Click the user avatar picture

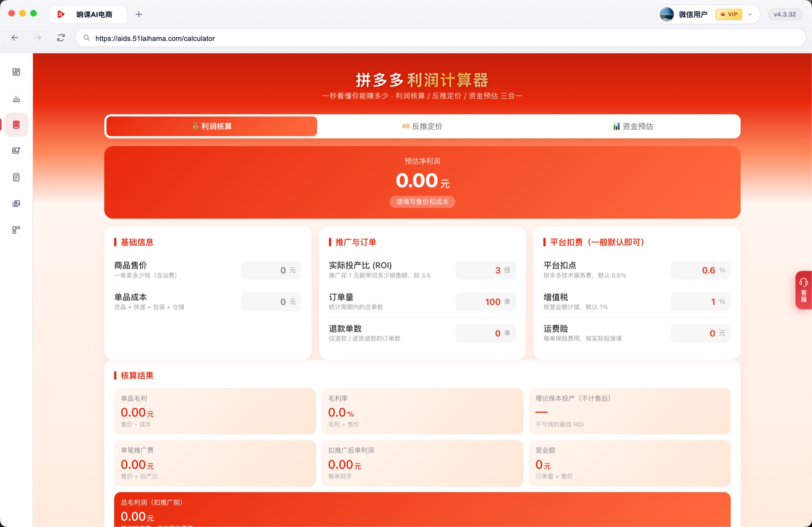coord(667,14)
